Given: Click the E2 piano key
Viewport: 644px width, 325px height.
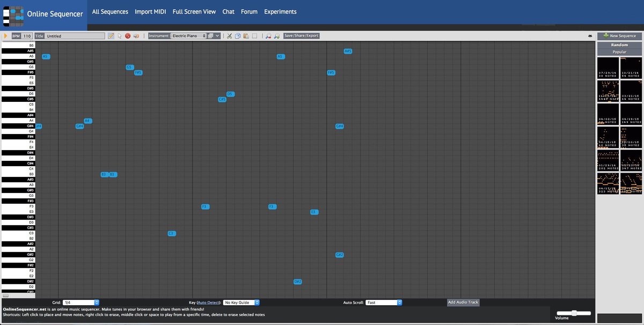Looking at the screenshot, I should pyautogui.click(x=19, y=276).
